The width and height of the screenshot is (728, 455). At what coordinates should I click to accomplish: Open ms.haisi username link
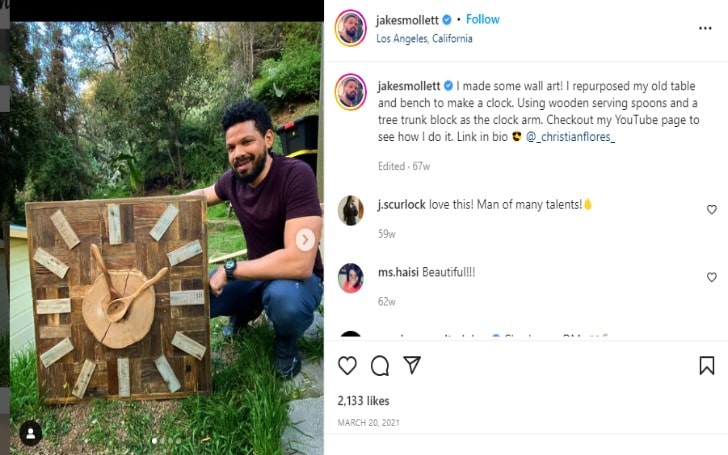point(398,272)
